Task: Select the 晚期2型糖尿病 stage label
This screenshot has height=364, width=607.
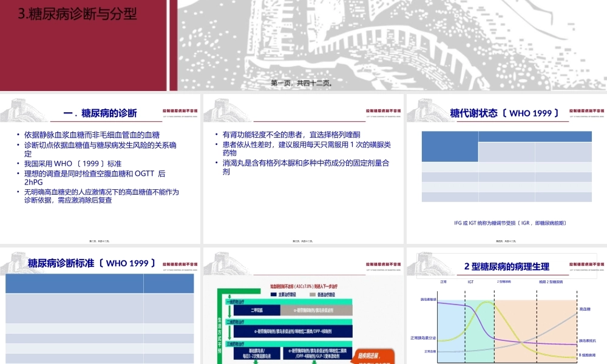Action: click(550, 282)
